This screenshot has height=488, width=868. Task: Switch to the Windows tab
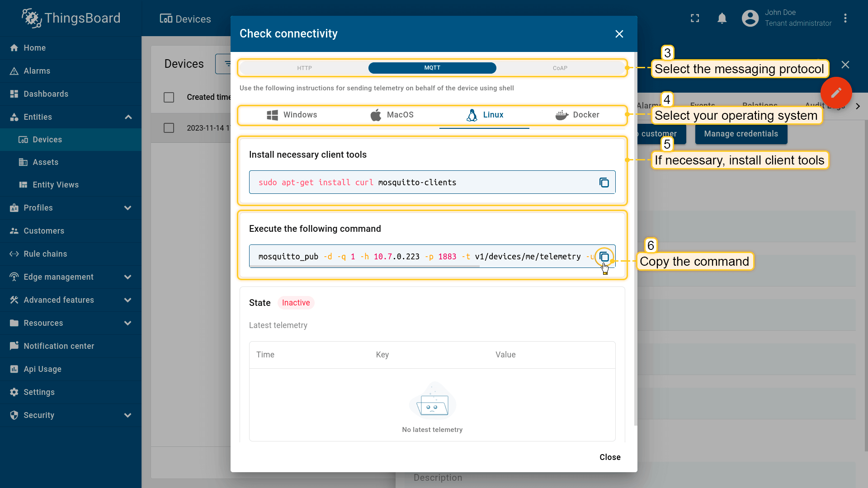(x=292, y=115)
